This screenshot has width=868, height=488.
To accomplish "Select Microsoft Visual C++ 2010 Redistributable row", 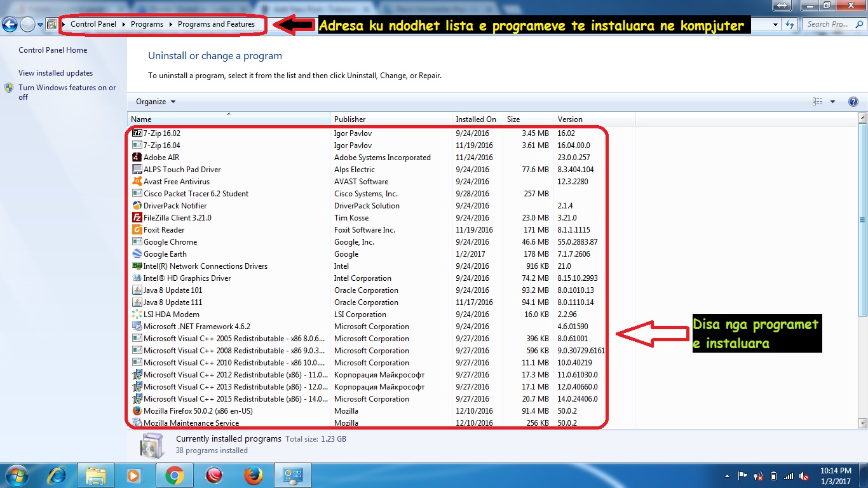I will pos(381,363).
